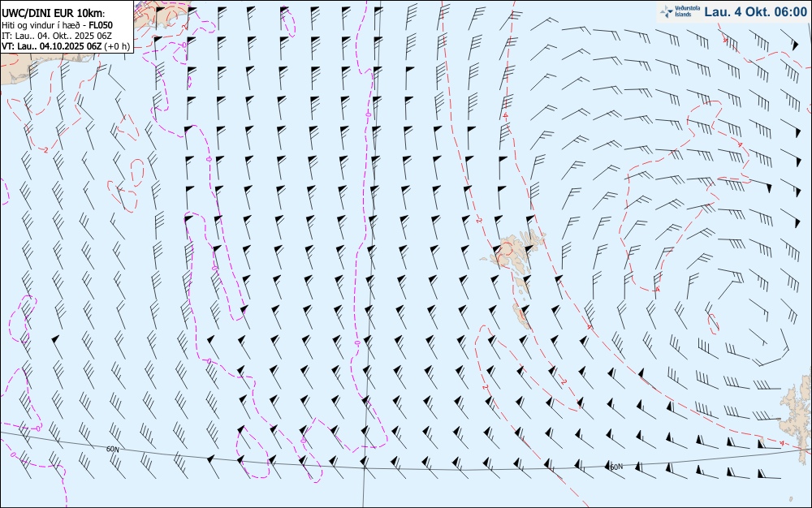Click the 'VT: Lau.. 04.10.2025 06Z (+0 h)' line
Image resolution: width=812 pixels, height=508 pixels.
pyautogui.click(x=65, y=46)
